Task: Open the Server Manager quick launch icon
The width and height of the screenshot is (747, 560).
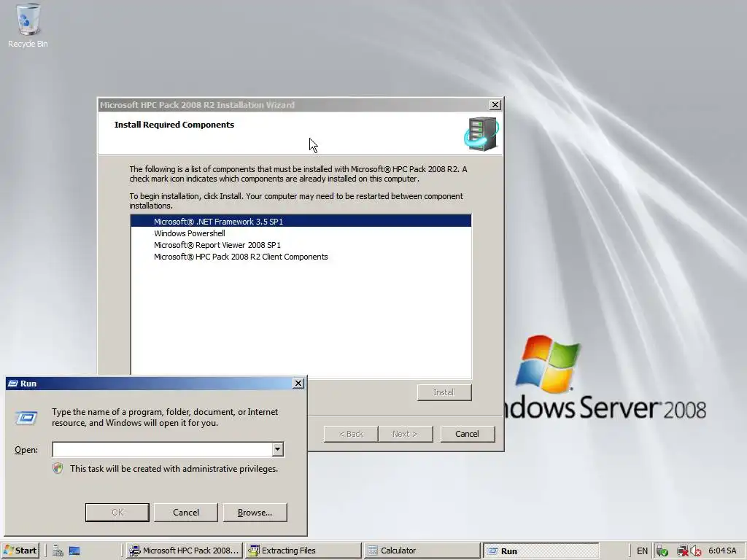Action: pyautogui.click(x=58, y=551)
